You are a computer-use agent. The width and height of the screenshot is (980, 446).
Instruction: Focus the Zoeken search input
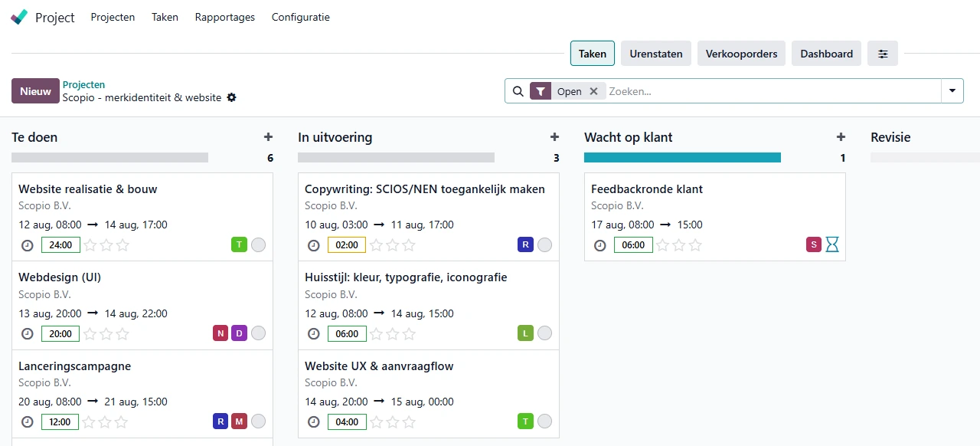(x=773, y=91)
